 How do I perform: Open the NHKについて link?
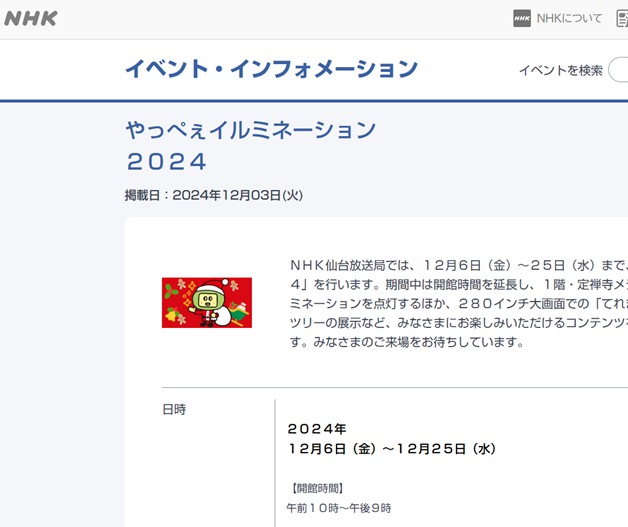point(569,18)
